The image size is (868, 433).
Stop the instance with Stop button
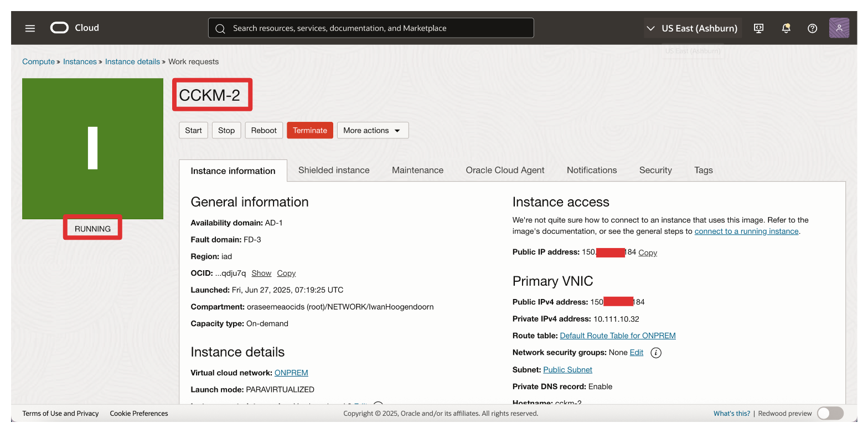[x=226, y=130]
